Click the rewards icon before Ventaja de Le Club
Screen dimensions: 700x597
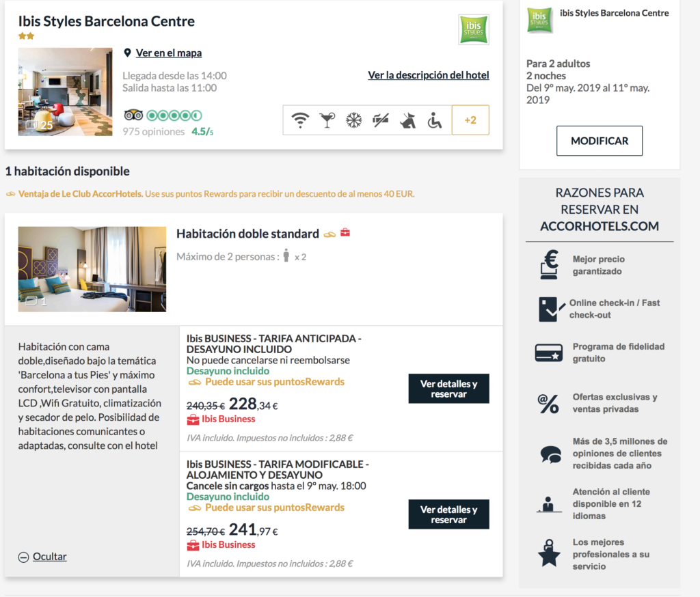[x=10, y=194]
